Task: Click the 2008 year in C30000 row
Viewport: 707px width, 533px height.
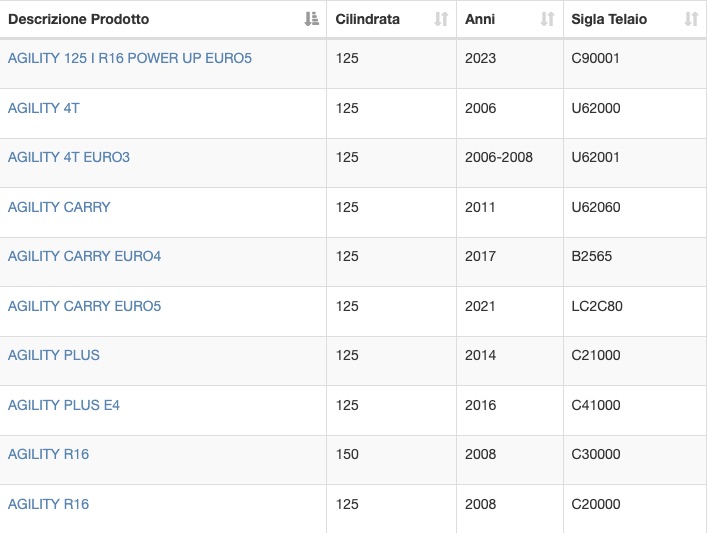Action: (480, 454)
